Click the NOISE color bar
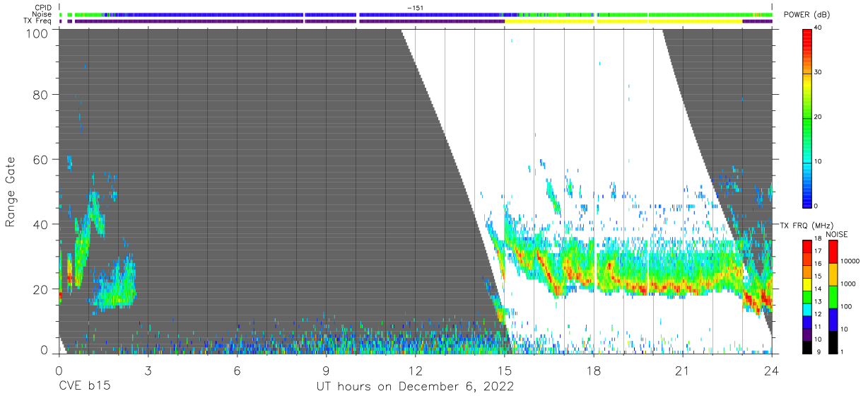The height and width of the screenshot is (401, 868). [832, 296]
